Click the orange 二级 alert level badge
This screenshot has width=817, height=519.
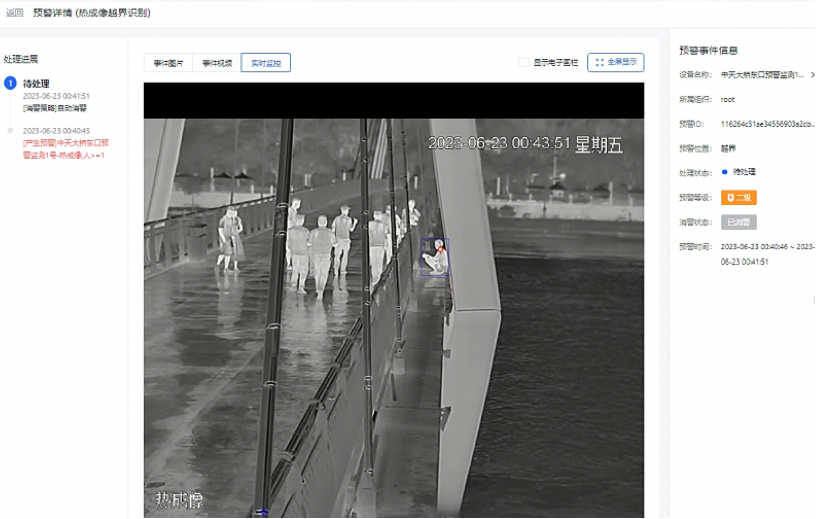(x=738, y=197)
